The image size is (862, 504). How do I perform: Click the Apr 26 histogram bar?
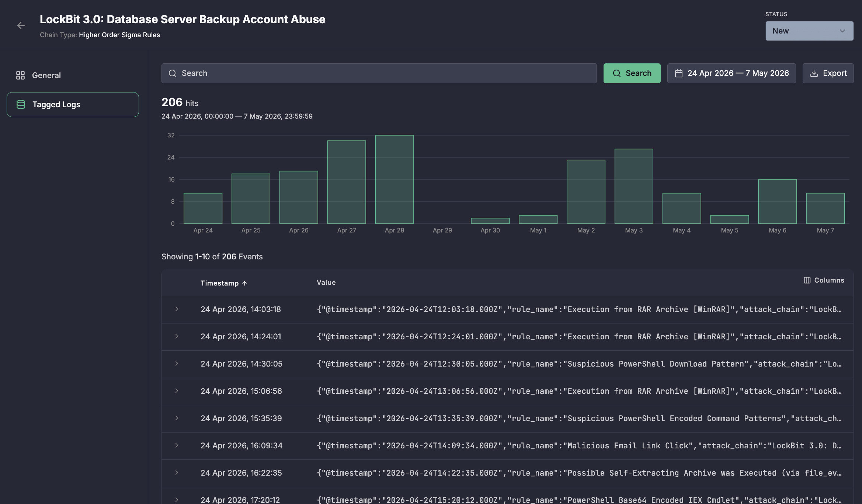point(299,197)
